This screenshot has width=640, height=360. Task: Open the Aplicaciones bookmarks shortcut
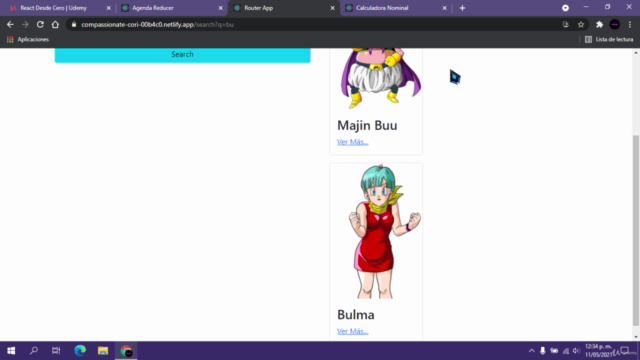[28, 39]
